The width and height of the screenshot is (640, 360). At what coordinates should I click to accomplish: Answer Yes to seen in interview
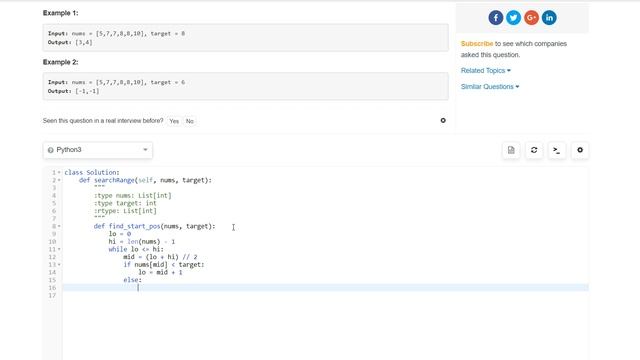[x=174, y=121]
